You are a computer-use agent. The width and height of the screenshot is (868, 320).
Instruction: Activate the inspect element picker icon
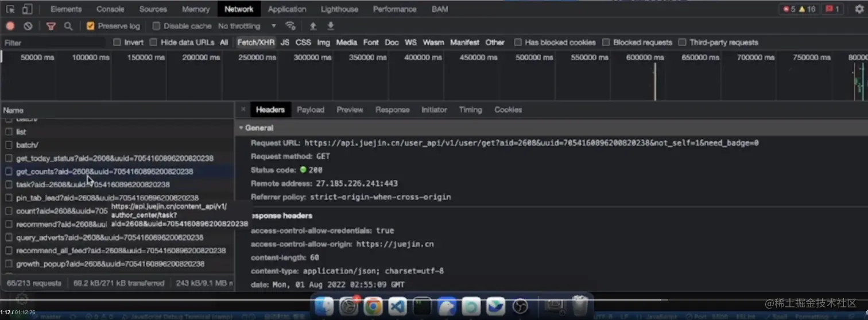(x=11, y=9)
